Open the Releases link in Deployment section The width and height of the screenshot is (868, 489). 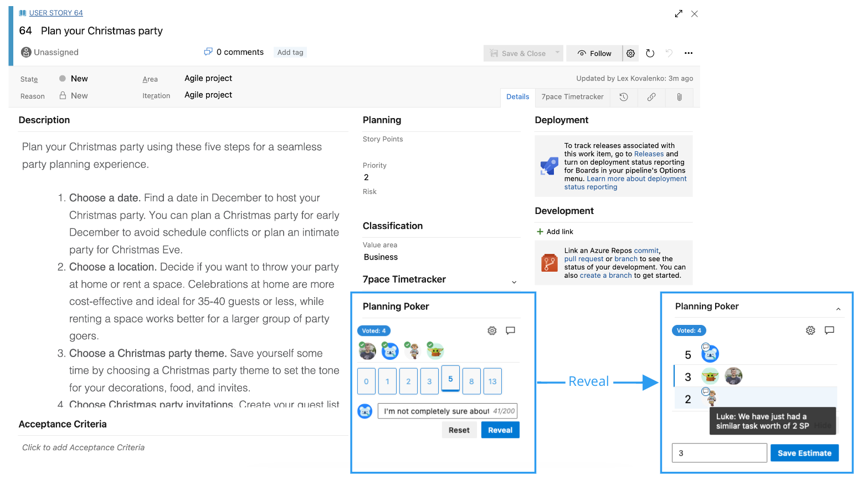pos(649,154)
